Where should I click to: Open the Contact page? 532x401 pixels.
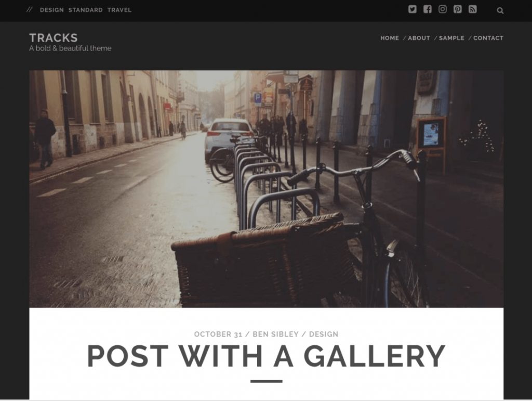coord(488,38)
